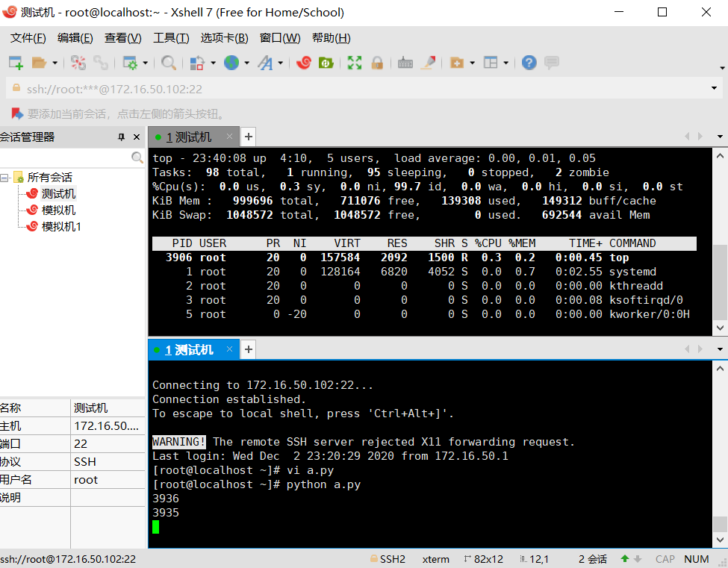Click the session Properties gear icon
Screen dimensions: 728x568
130,63
